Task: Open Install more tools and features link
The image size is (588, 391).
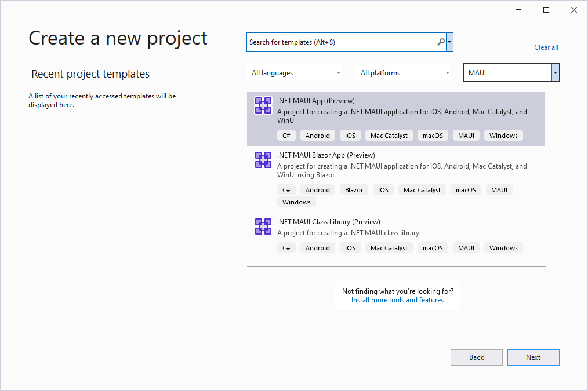Action: pos(397,300)
